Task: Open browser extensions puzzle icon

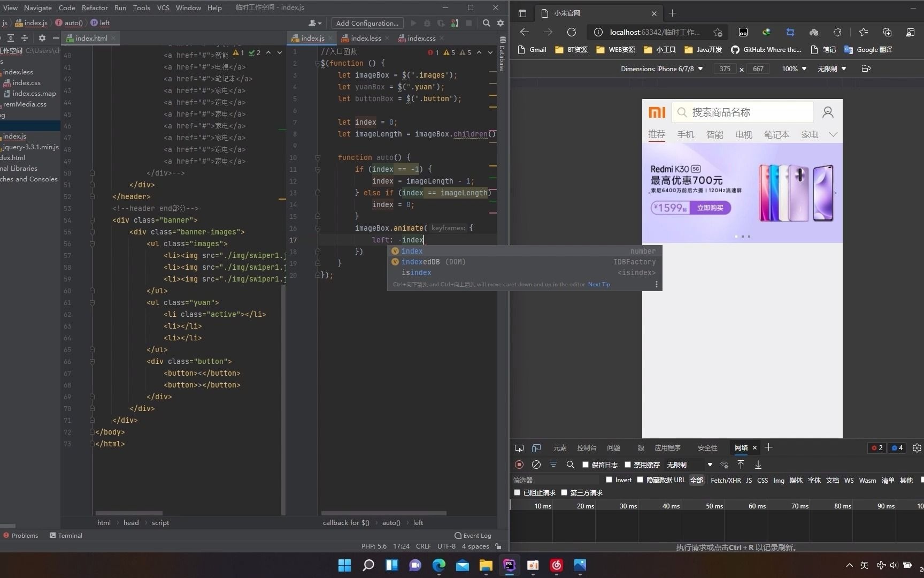Action: click(x=837, y=32)
